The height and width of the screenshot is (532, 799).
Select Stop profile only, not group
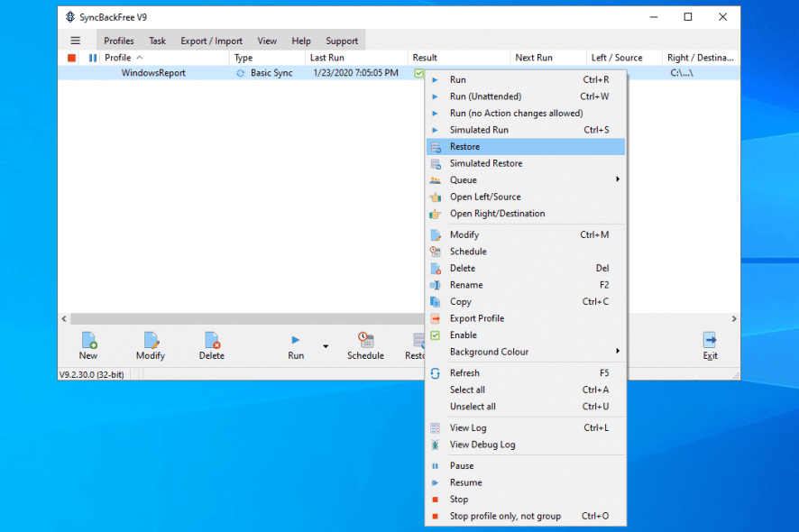[x=526, y=516]
